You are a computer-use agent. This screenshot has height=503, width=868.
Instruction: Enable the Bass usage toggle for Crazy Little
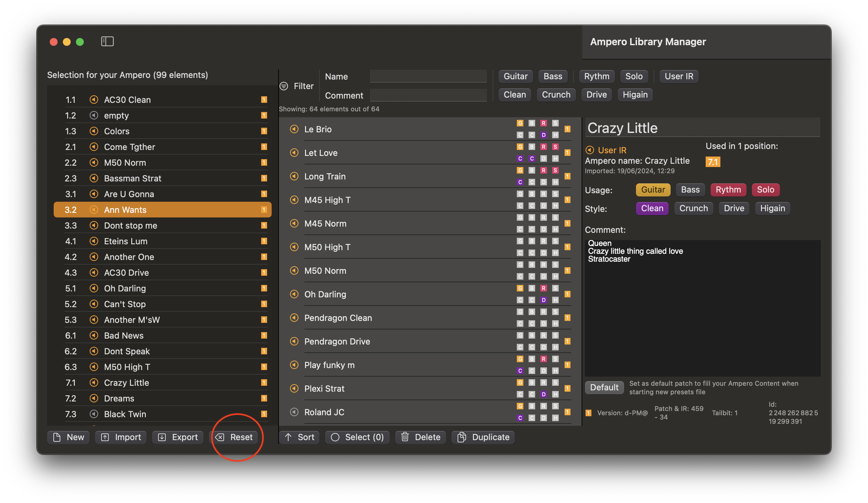click(690, 190)
